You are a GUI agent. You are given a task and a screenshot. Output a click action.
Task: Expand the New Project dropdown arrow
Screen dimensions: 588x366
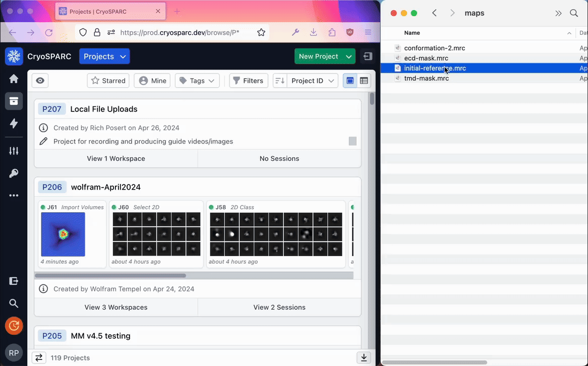(349, 56)
